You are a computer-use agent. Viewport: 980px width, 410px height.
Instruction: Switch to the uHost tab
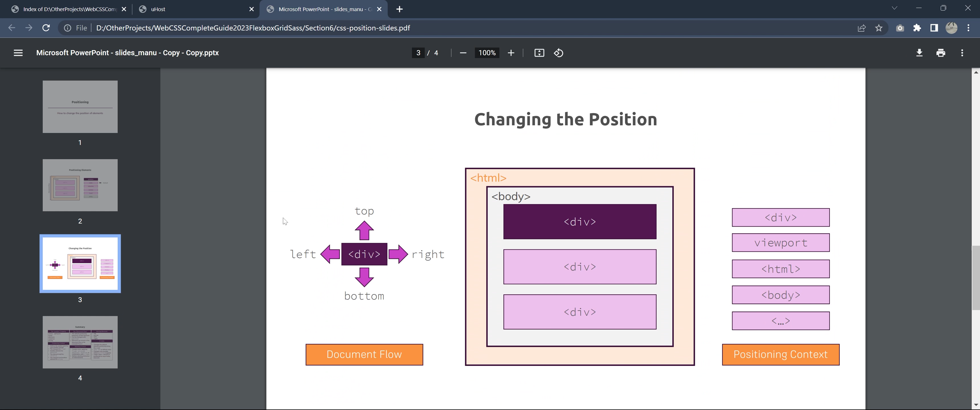pos(158,9)
